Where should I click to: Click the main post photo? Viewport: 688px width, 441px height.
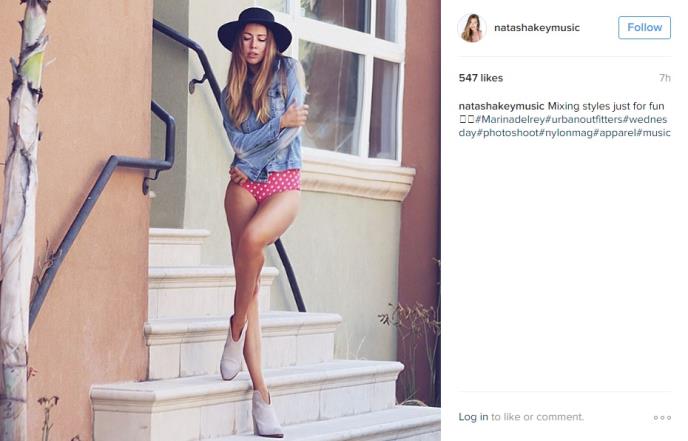click(220, 220)
